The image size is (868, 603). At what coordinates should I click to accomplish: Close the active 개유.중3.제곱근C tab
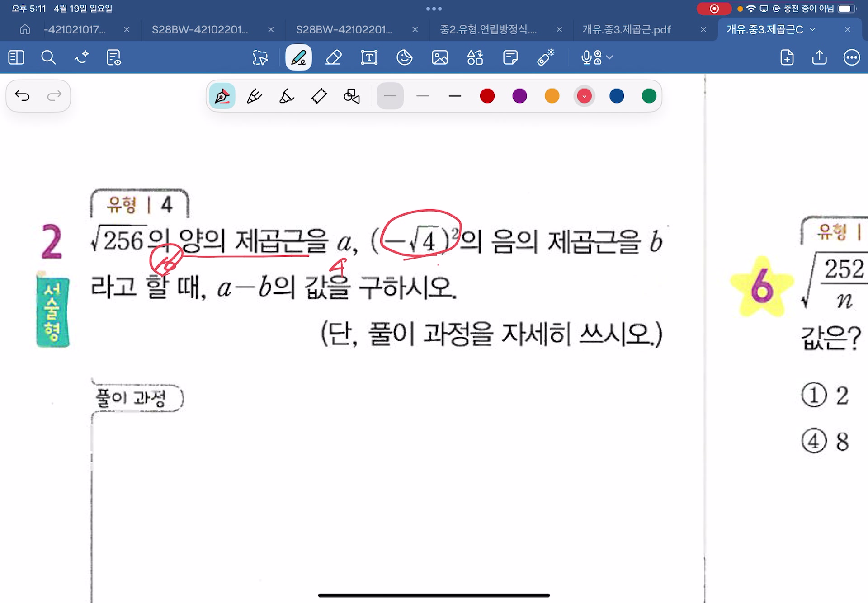[x=848, y=29]
